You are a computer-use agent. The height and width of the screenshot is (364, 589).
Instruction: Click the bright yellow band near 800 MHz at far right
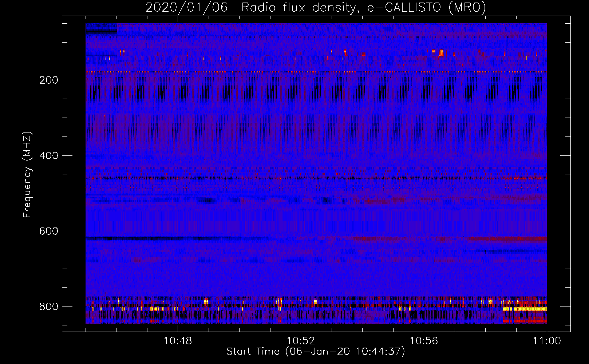[x=524, y=309]
